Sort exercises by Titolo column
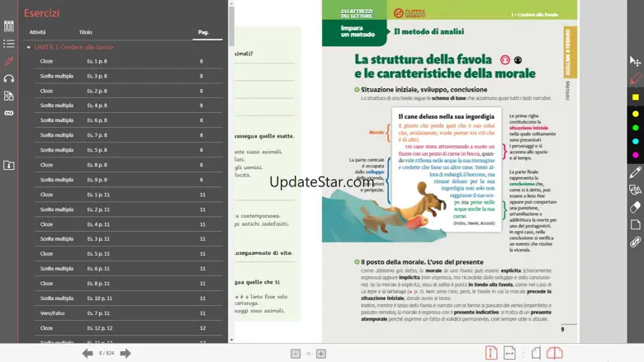Screen dimensions: 644x362 pos(85,32)
